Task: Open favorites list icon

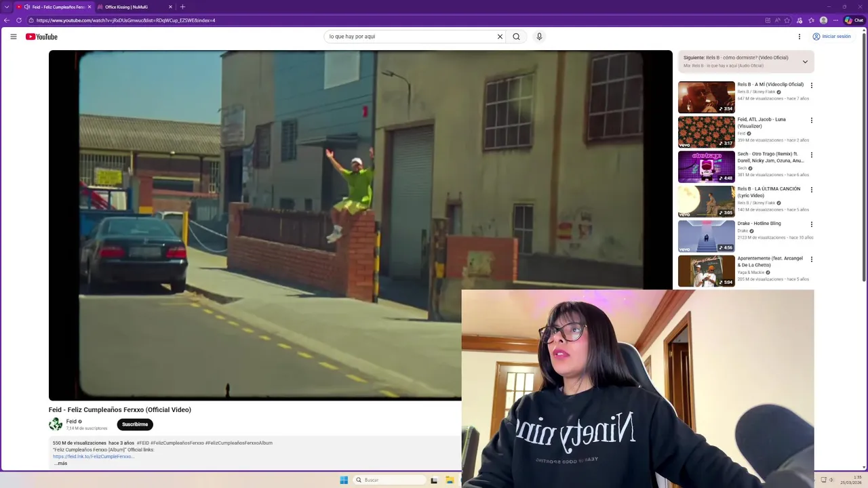Action: click(812, 20)
